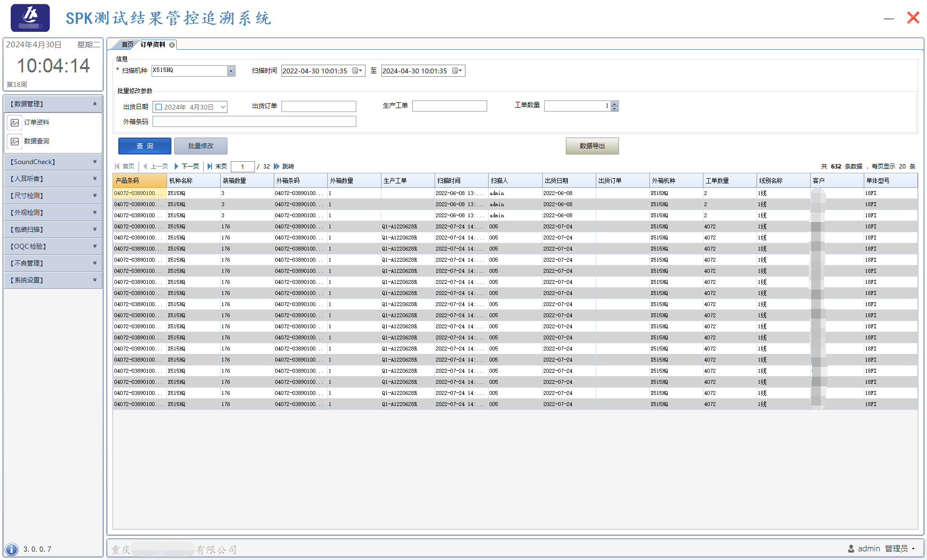
Task: Open the 扫描机种 dropdown
Action: point(231,71)
